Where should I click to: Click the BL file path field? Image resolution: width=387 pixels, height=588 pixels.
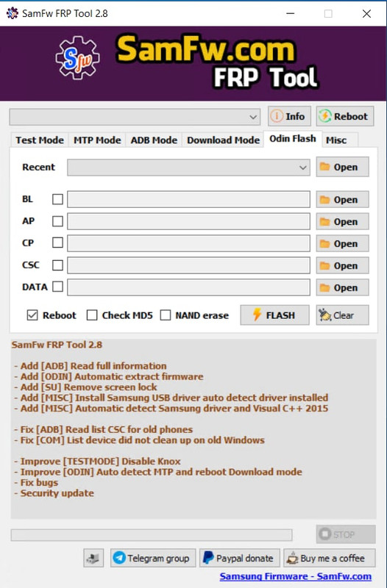point(188,199)
